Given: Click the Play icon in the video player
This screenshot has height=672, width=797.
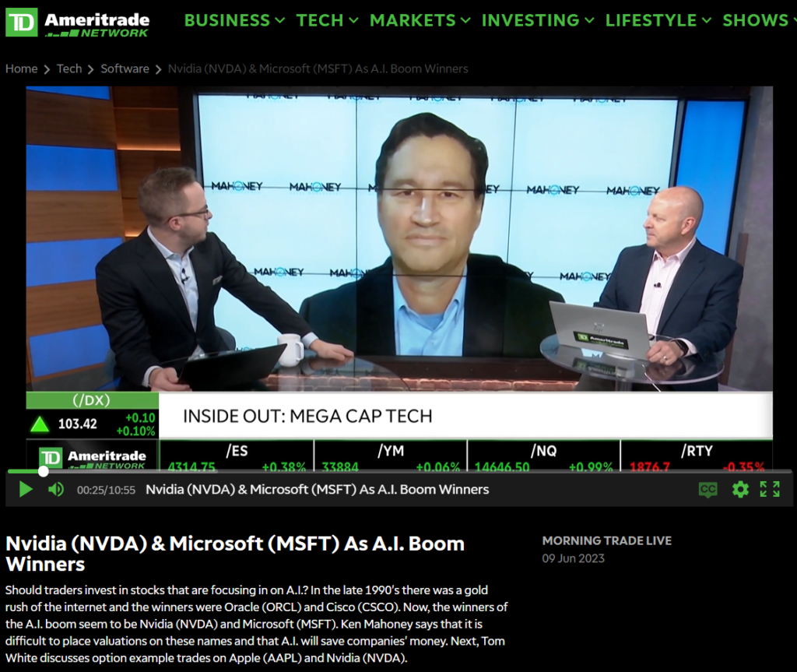Looking at the screenshot, I should 26,489.
